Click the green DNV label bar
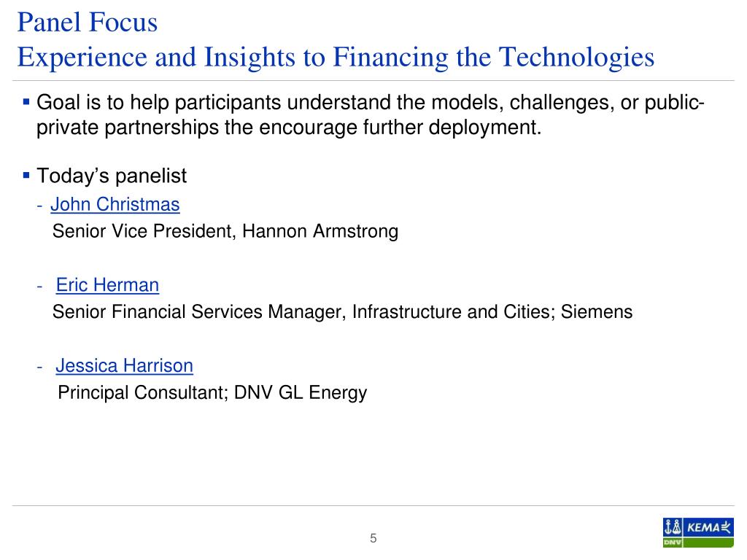The image size is (747, 560). (x=698, y=542)
